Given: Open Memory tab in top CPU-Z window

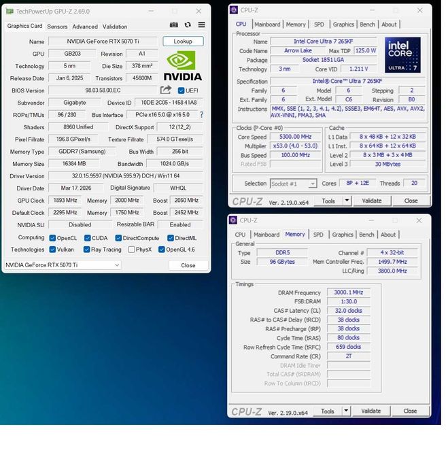Looking at the screenshot, I should [296, 24].
